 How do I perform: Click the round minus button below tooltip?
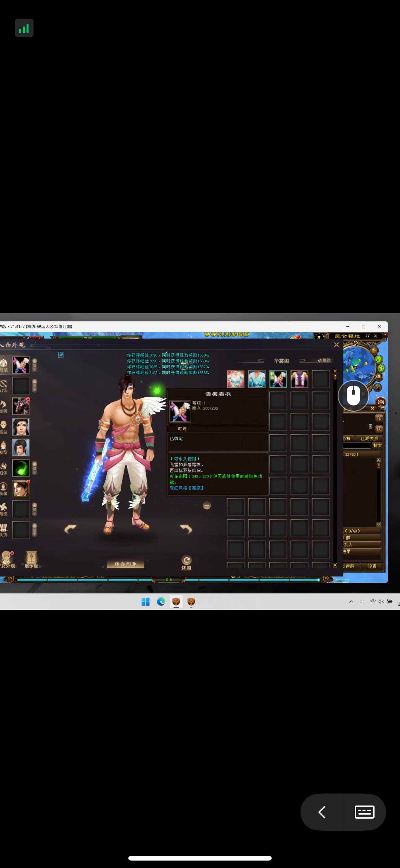[x=207, y=505]
